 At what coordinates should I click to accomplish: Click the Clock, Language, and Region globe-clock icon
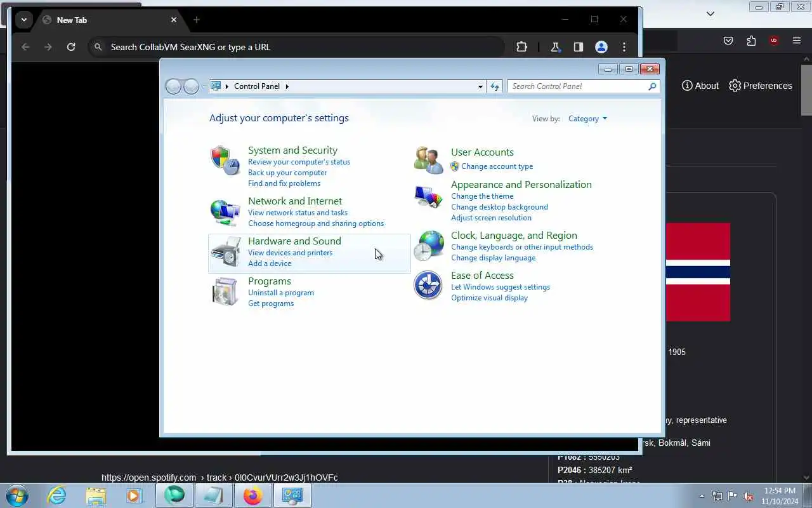(428, 246)
